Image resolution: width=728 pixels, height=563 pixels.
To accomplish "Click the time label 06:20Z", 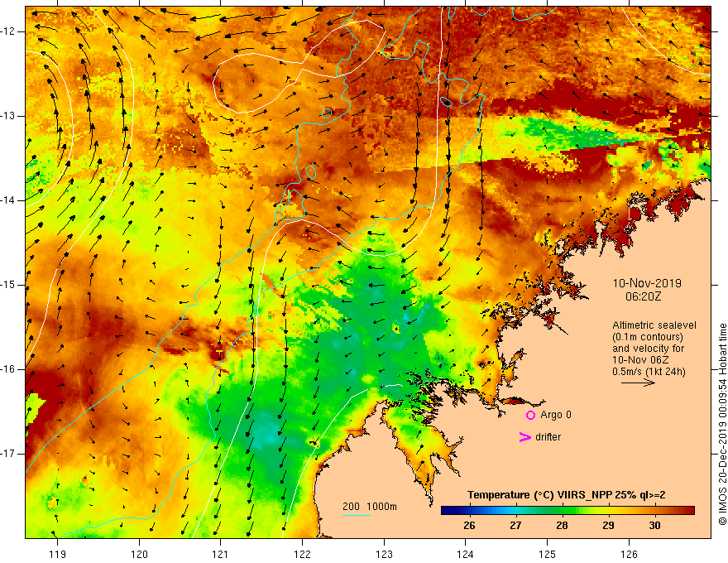I will point(643,296).
